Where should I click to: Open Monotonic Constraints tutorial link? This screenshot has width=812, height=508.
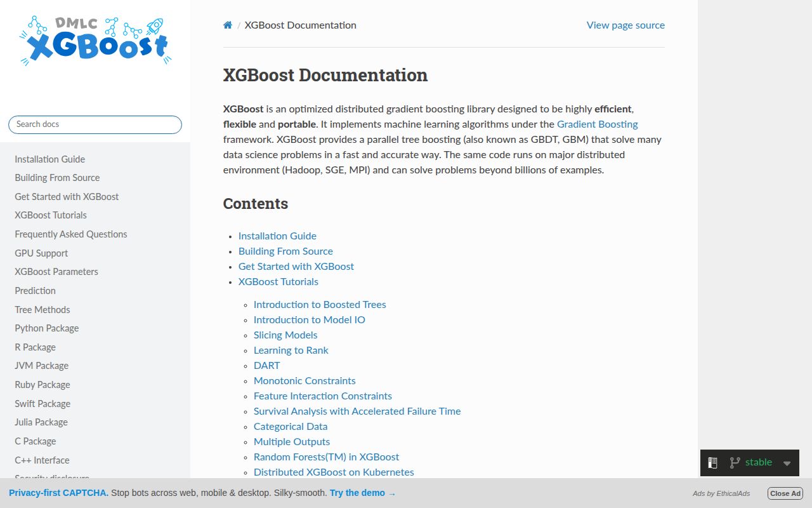coord(304,381)
